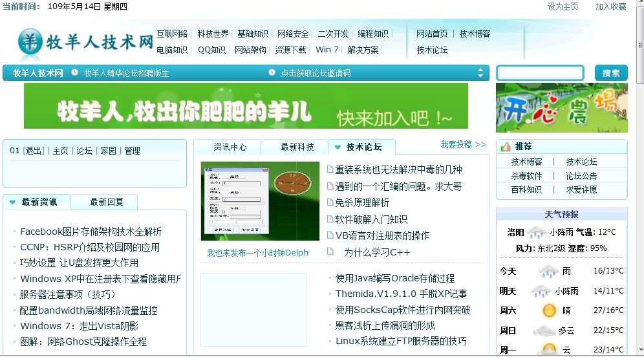The width and height of the screenshot is (644, 357).
Task: Click the document icon beside 软件破解入门知识
Action: click(330, 219)
